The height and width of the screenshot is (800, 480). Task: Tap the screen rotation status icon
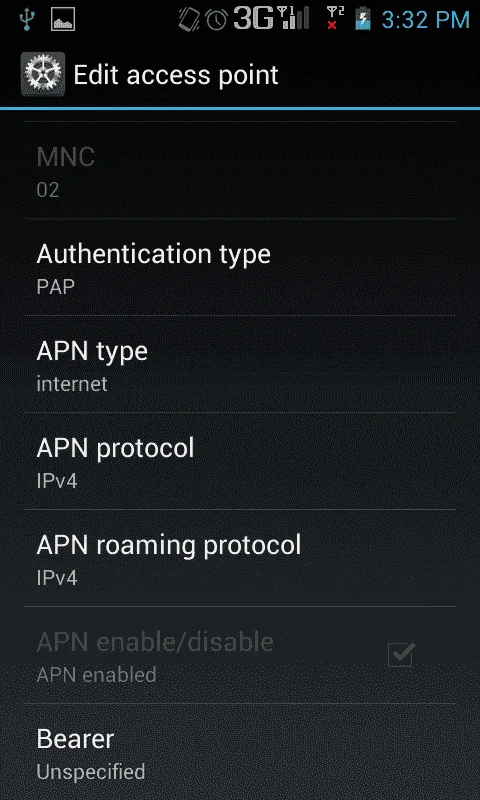tap(189, 19)
